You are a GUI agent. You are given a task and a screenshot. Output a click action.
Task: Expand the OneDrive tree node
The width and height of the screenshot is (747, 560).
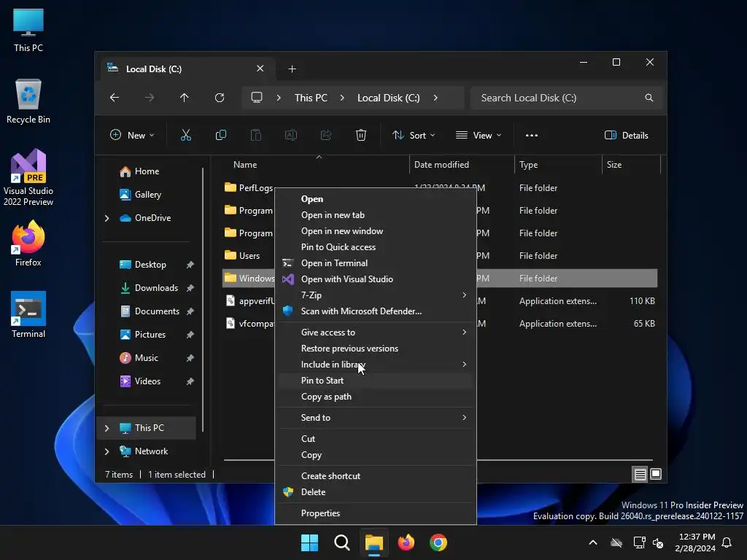click(107, 218)
